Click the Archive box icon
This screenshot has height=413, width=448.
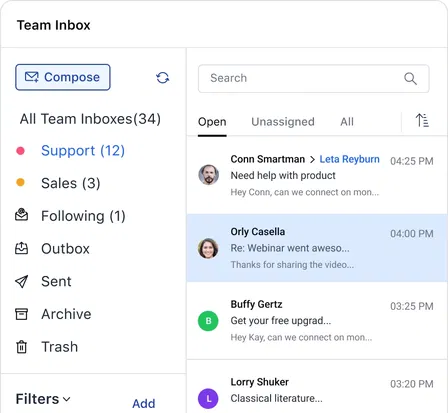[22, 314]
